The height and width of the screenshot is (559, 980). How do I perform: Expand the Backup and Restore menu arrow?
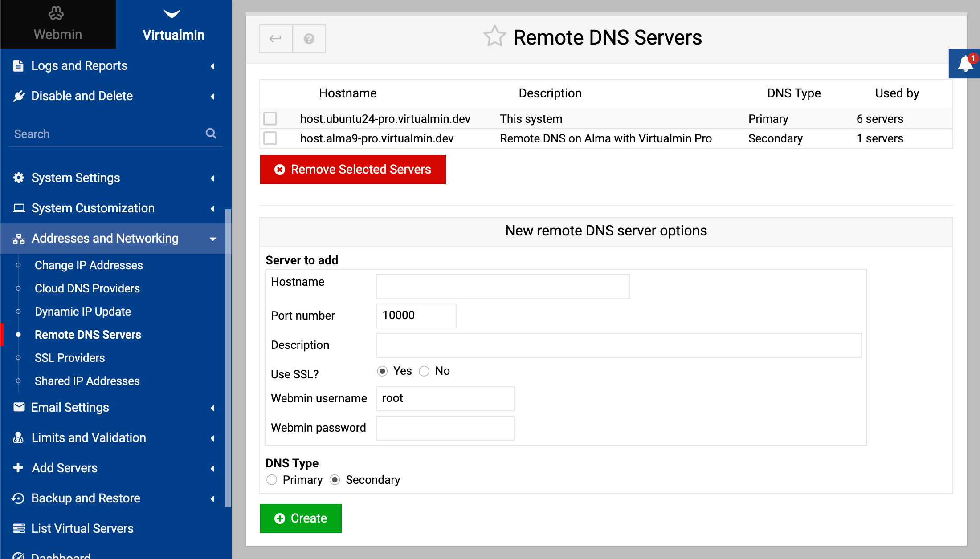click(212, 499)
